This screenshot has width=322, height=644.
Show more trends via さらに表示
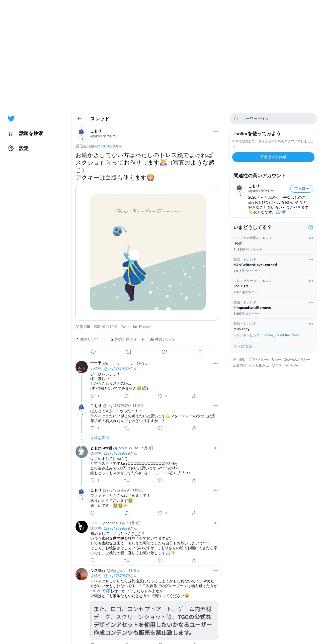[243, 346]
